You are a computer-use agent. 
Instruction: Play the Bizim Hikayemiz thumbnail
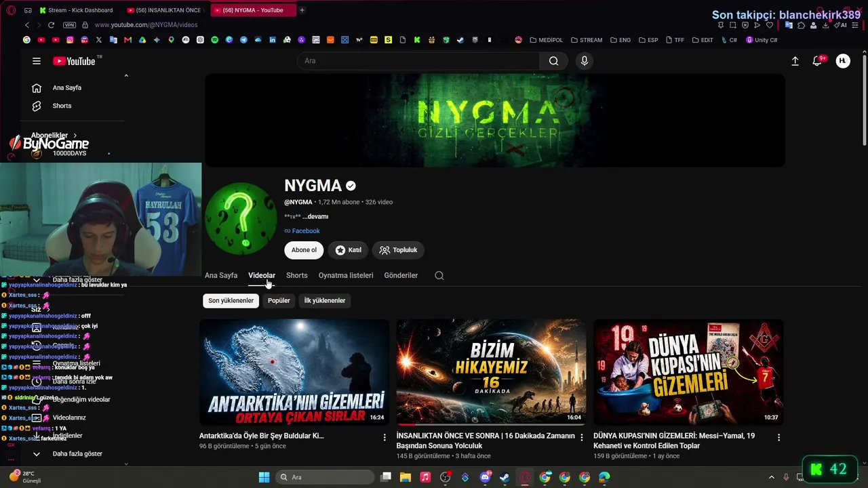[x=492, y=372]
